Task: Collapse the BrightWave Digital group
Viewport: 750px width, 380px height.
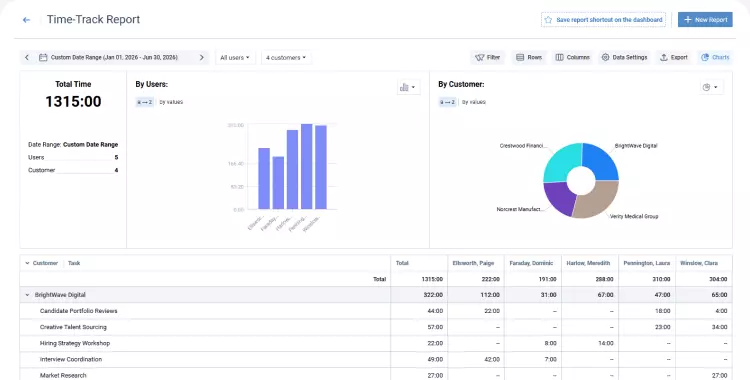Action: [27, 295]
